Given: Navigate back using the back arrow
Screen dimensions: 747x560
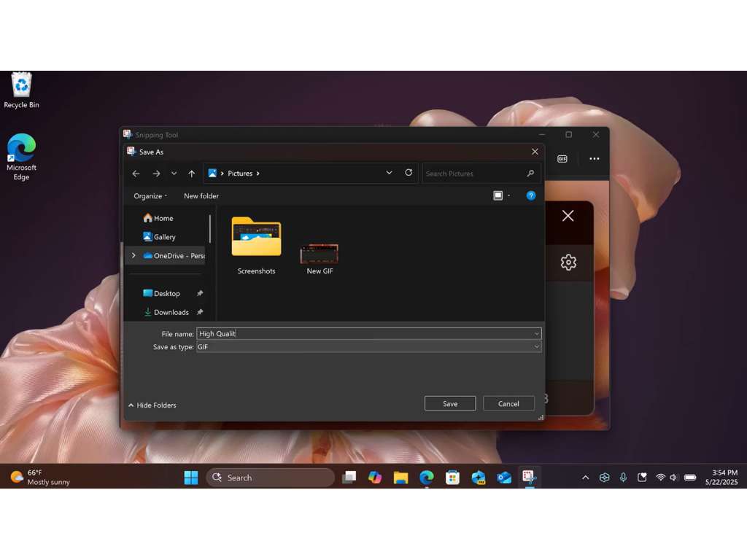Looking at the screenshot, I should [136, 173].
